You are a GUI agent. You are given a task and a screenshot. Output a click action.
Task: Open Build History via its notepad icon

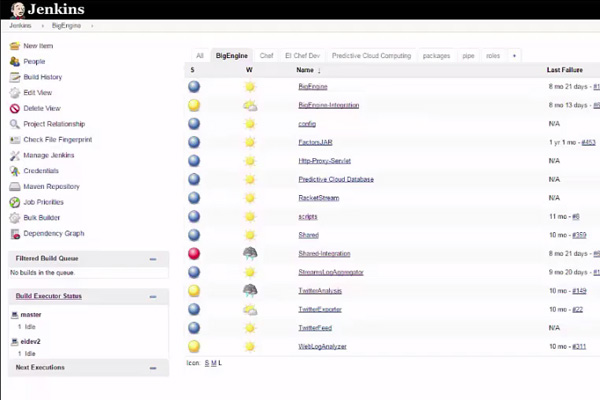pos(15,77)
